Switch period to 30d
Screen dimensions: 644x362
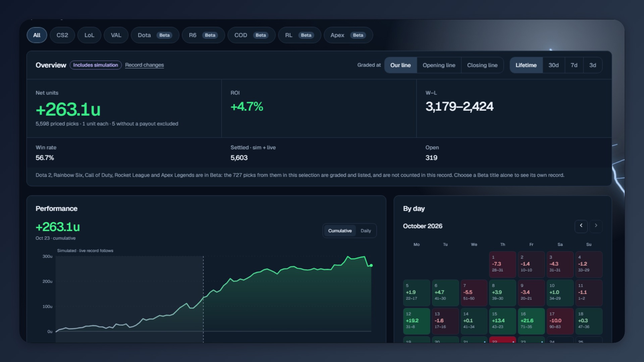coord(554,65)
